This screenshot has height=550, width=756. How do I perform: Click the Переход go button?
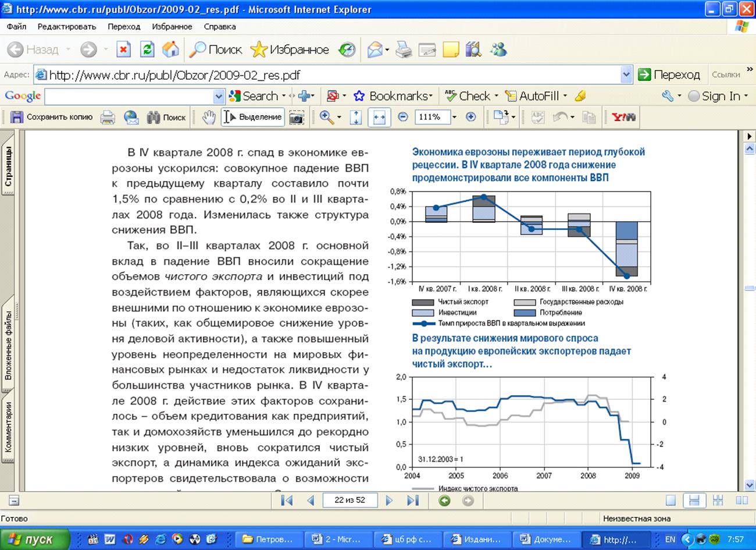point(669,74)
